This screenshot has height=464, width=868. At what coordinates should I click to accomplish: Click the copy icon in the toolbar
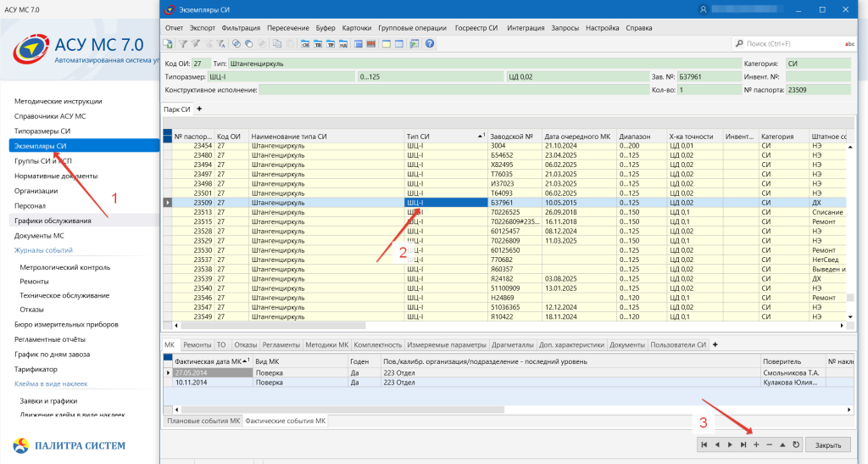tap(277, 44)
